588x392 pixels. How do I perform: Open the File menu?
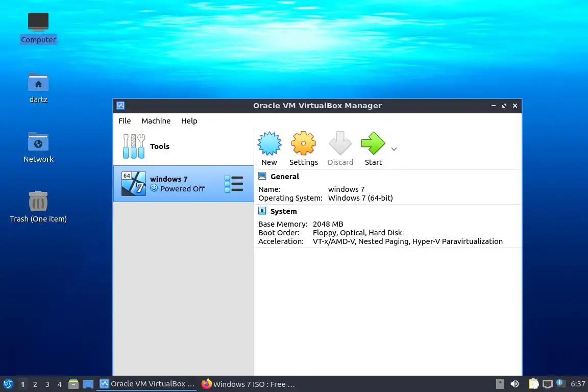pyautogui.click(x=125, y=121)
